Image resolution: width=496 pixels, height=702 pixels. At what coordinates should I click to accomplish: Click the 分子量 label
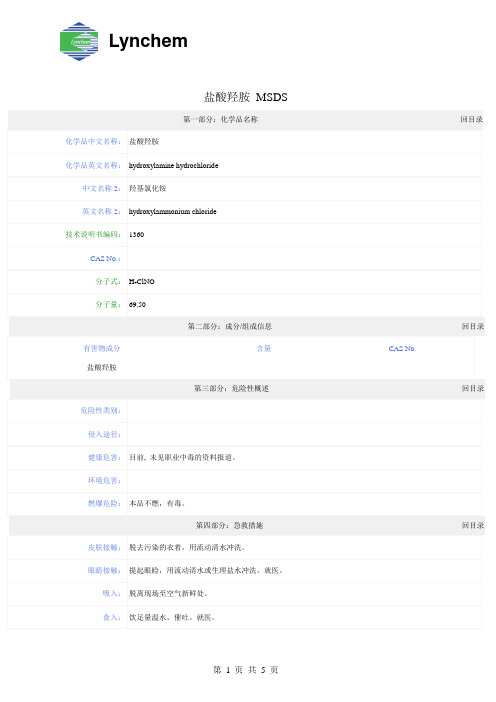pyautogui.click(x=108, y=304)
